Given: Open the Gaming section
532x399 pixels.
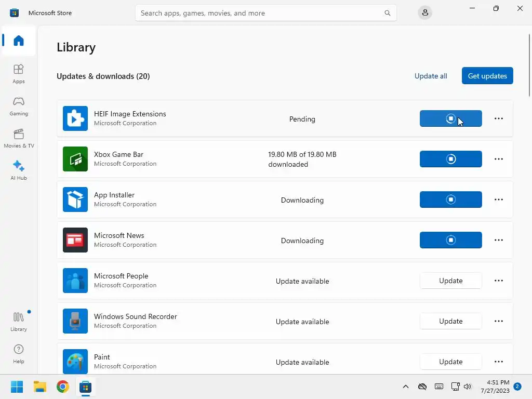Looking at the screenshot, I should (19, 106).
